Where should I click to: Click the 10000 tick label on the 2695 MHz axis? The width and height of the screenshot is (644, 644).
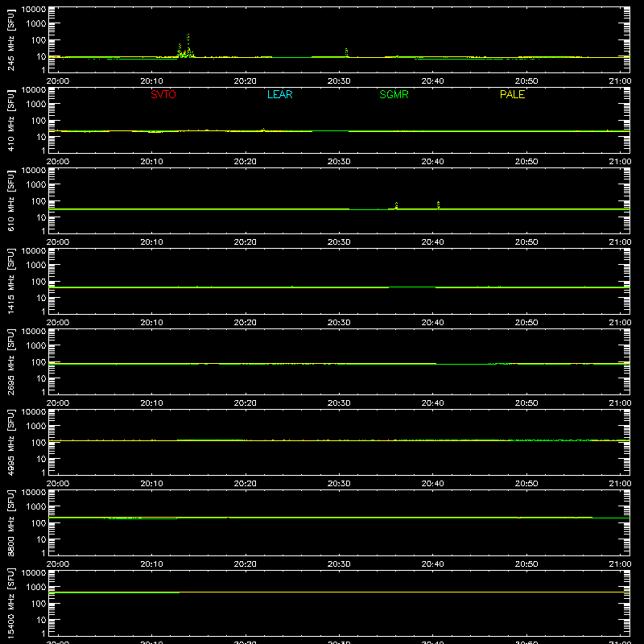(x=34, y=332)
